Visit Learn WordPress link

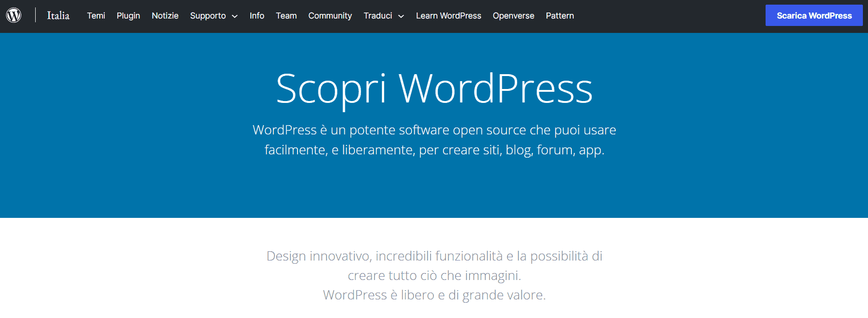pyautogui.click(x=449, y=16)
